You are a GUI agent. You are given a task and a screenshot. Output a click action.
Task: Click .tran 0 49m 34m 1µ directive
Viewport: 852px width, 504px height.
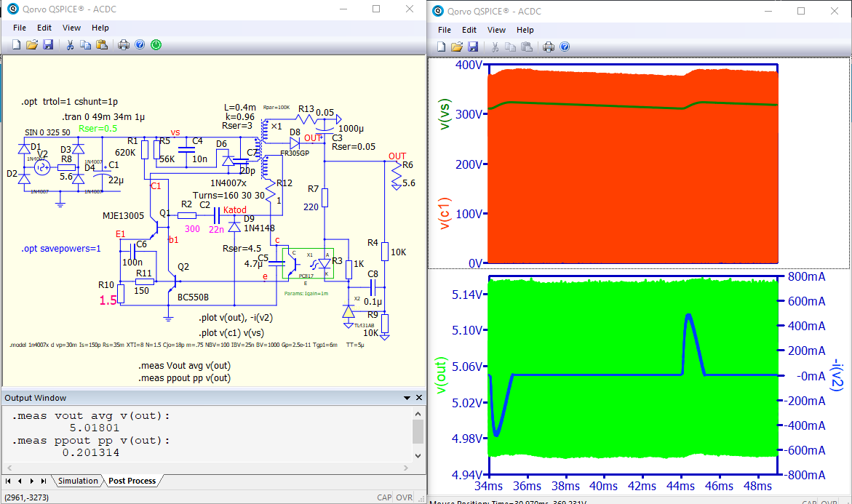[x=103, y=117]
